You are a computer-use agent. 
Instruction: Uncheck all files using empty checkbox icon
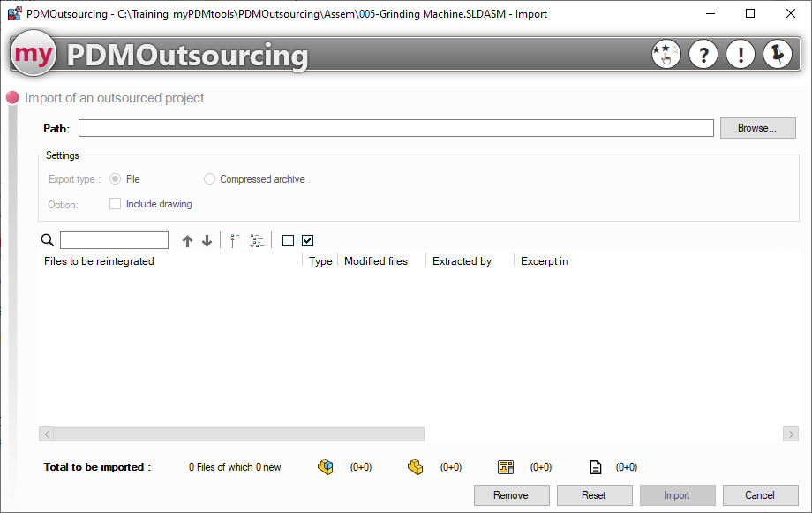pos(288,240)
